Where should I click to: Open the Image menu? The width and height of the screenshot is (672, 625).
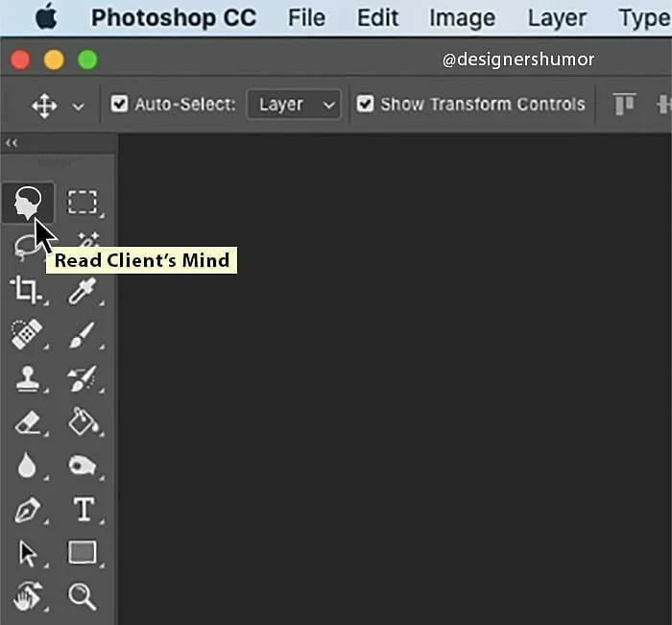click(462, 18)
